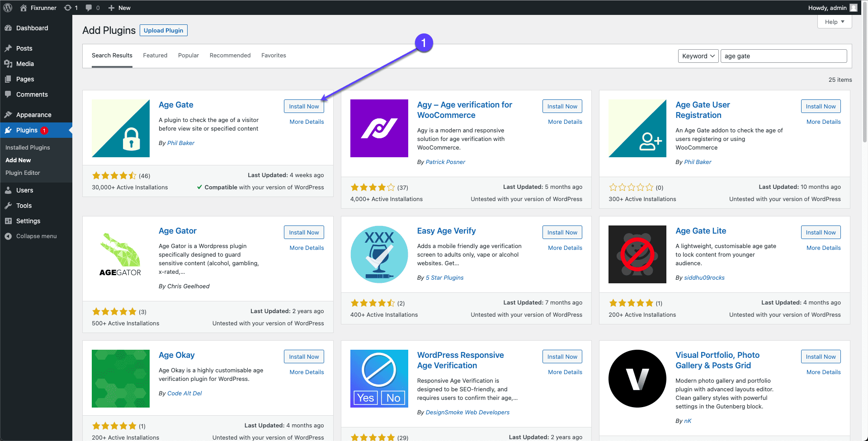The image size is (868, 441).
Task: Open the Fixrunner site home icon
Action: point(24,8)
